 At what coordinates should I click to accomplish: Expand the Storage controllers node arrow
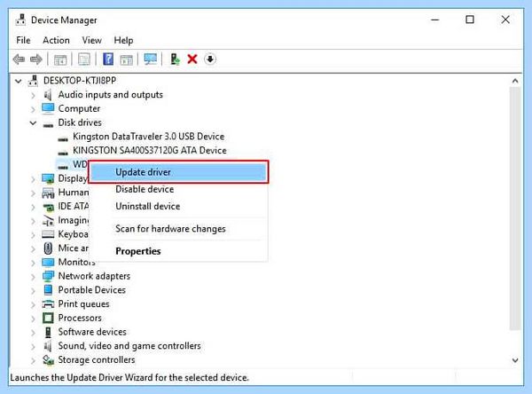[33, 360]
